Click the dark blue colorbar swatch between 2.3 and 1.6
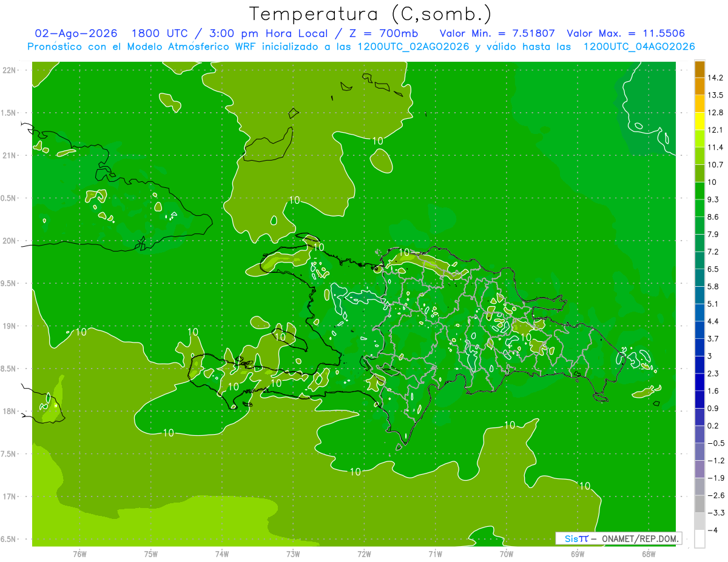Screen dimensions: 728x562 pyautogui.click(x=699, y=382)
